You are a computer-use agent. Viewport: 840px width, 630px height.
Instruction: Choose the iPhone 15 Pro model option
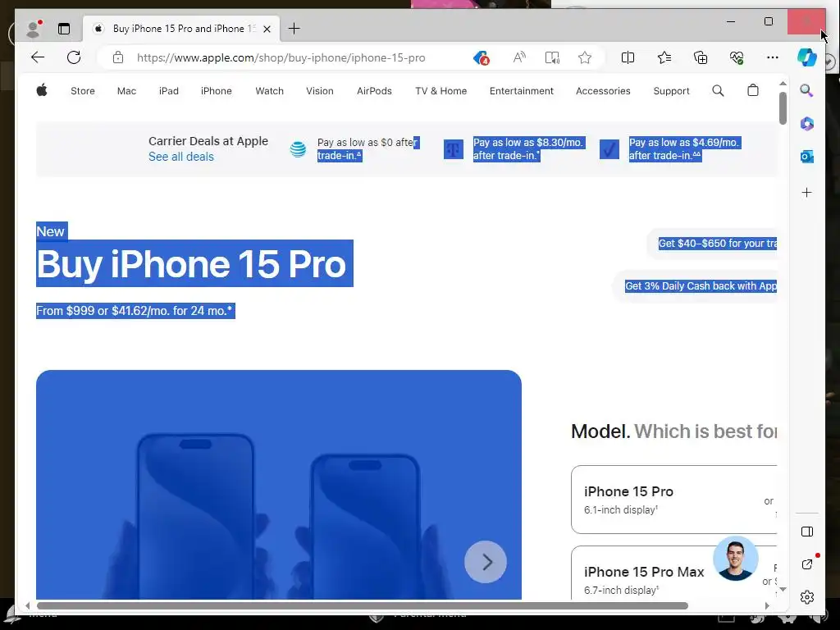pyautogui.click(x=674, y=500)
